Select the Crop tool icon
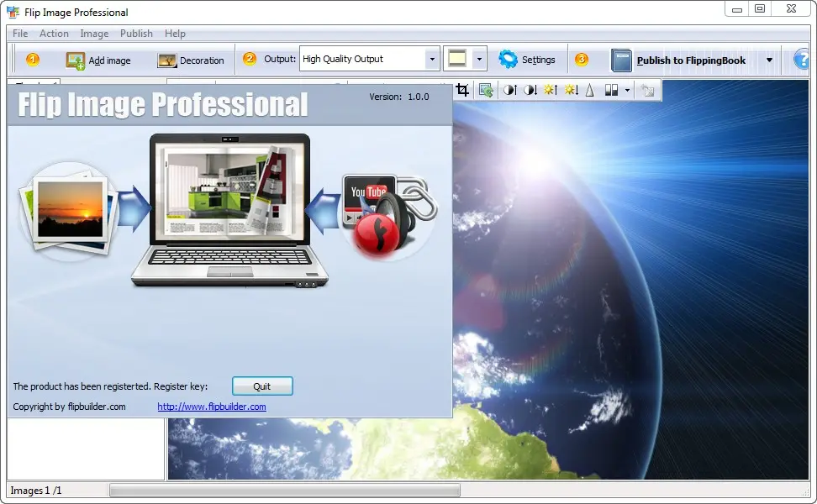Viewport: 817px width, 504px height. [x=462, y=90]
